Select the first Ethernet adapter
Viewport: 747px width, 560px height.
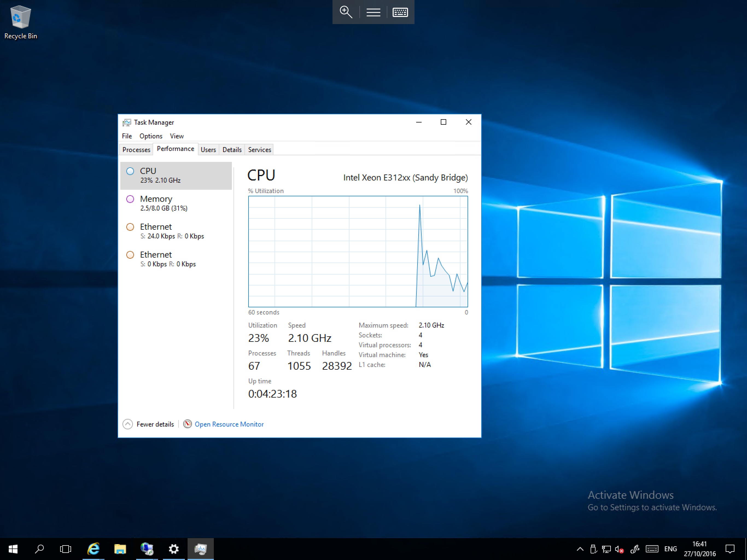pyautogui.click(x=176, y=231)
